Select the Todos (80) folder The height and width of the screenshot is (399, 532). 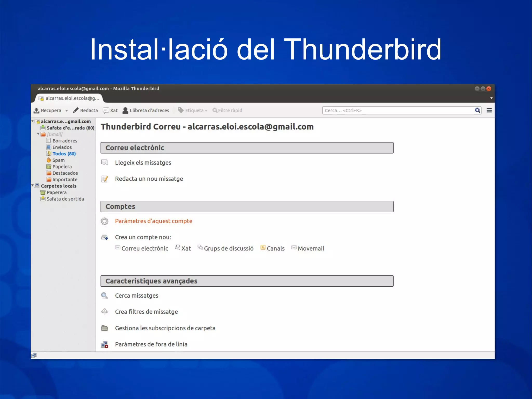click(64, 154)
